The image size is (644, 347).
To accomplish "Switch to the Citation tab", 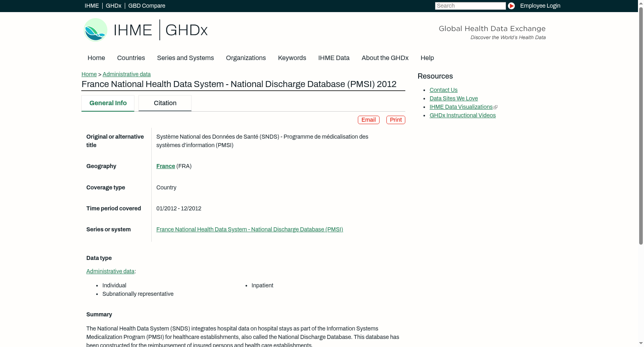I will (x=165, y=103).
